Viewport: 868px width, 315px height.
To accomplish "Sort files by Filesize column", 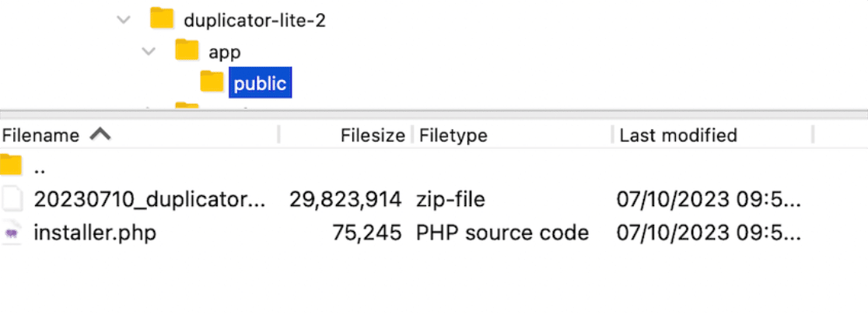I will click(x=373, y=135).
